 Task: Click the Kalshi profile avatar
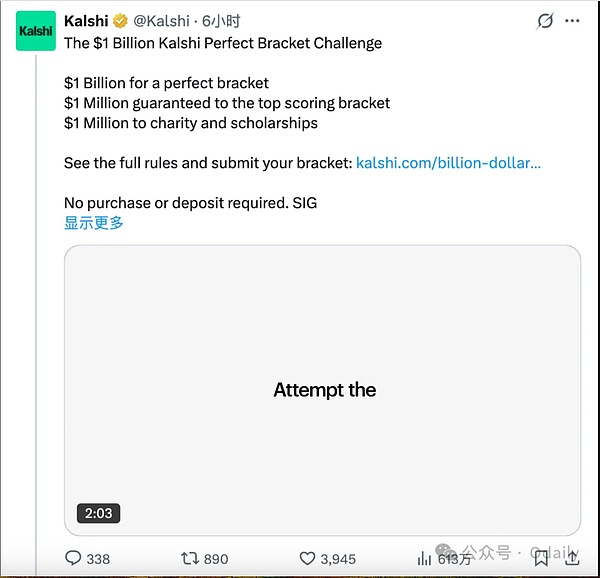[37, 31]
